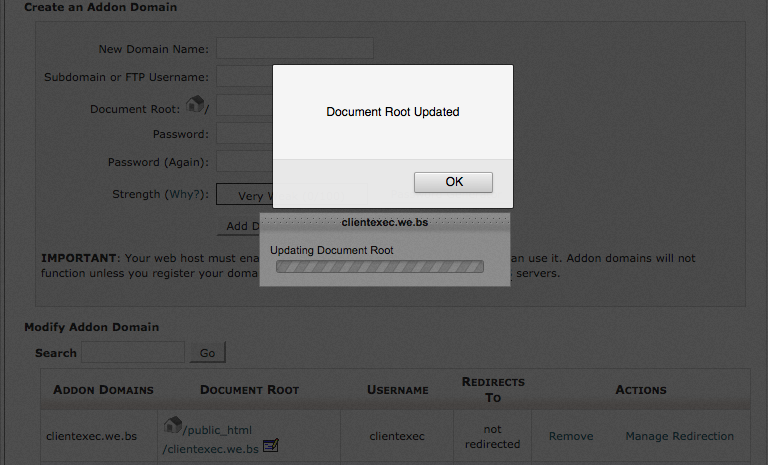Click the clientexec.we.bs progress panel title
This screenshot has width=768, height=465.
click(x=385, y=222)
